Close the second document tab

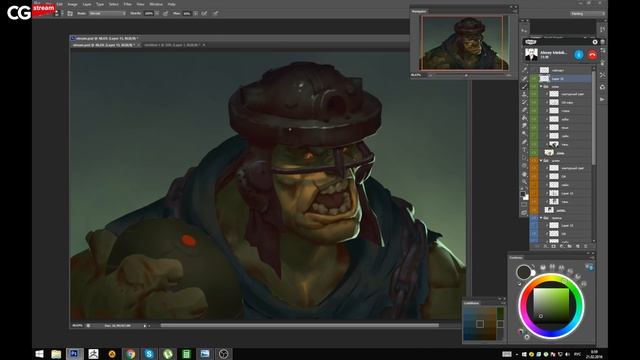(204, 45)
